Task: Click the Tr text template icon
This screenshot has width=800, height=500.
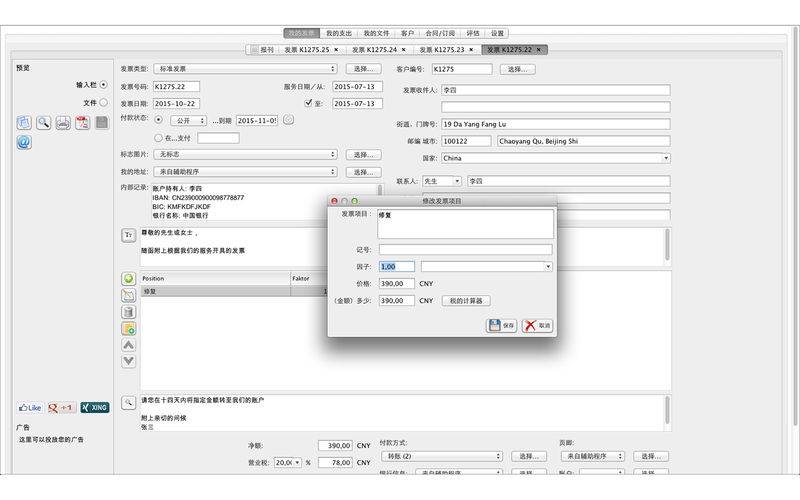Action: [129, 235]
